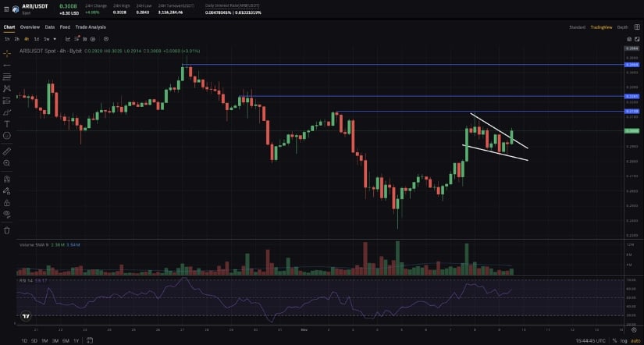Toggle stay in drawing mode
The height and width of the screenshot is (345, 644).
[7, 191]
